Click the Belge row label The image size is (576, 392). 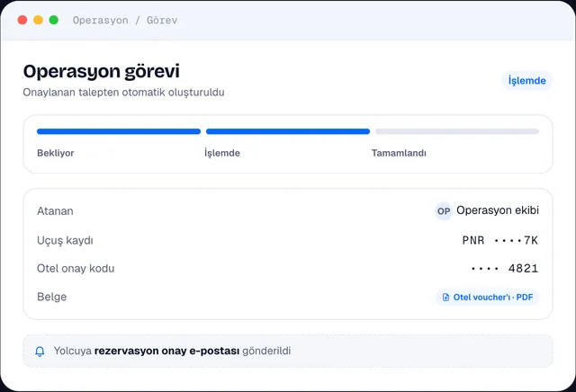(x=52, y=297)
